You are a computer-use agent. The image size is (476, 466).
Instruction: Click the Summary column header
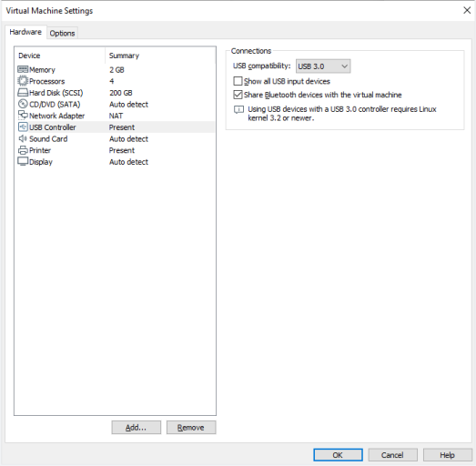(x=124, y=56)
